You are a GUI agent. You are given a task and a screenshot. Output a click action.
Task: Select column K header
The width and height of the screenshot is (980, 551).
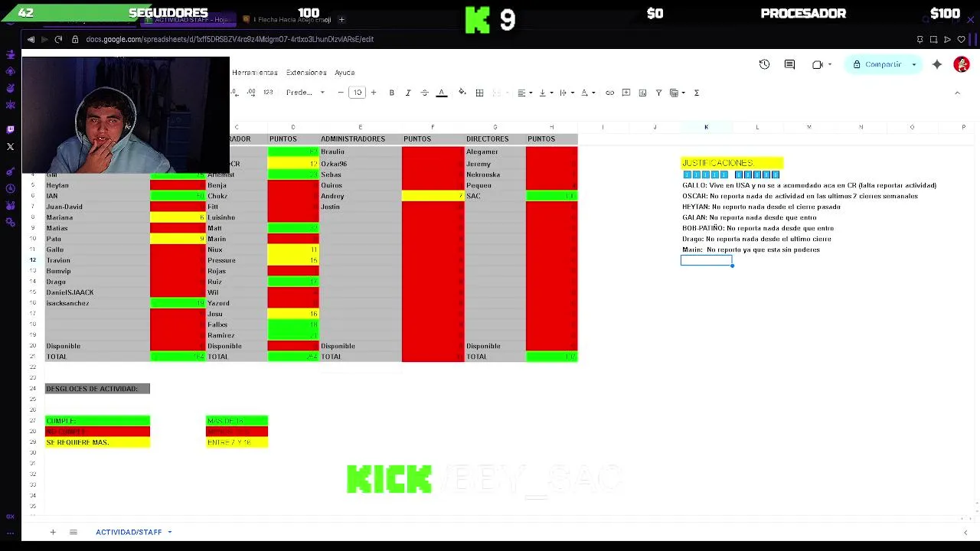pyautogui.click(x=706, y=127)
